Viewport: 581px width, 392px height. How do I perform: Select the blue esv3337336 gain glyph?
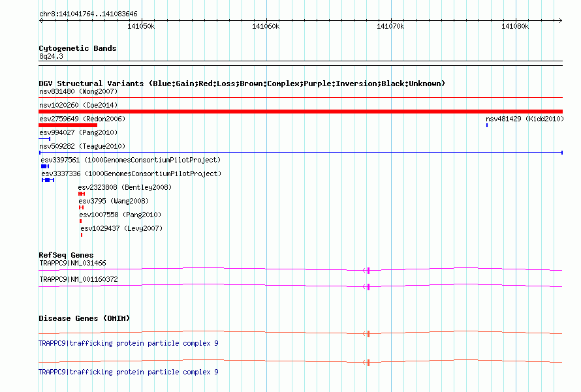[48, 180]
